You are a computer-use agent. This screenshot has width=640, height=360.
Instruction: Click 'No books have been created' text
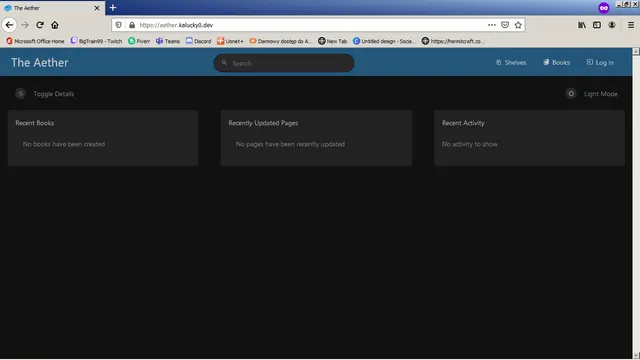64,144
